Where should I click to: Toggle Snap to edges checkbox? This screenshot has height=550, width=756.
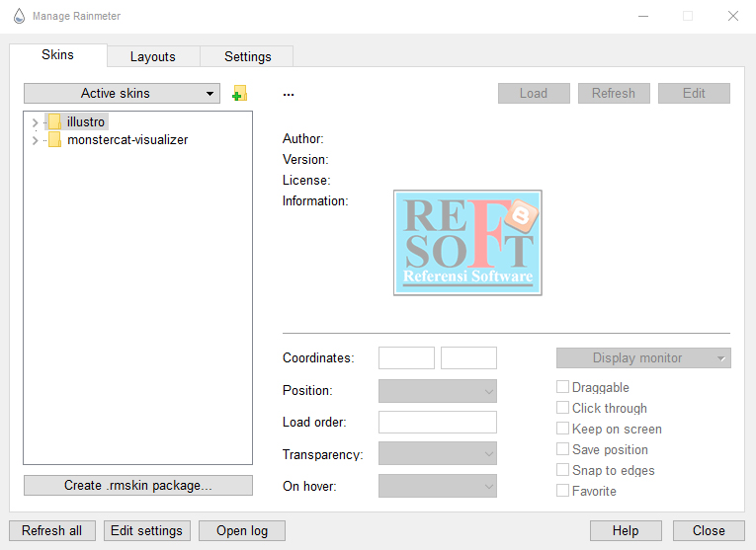pos(562,470)
